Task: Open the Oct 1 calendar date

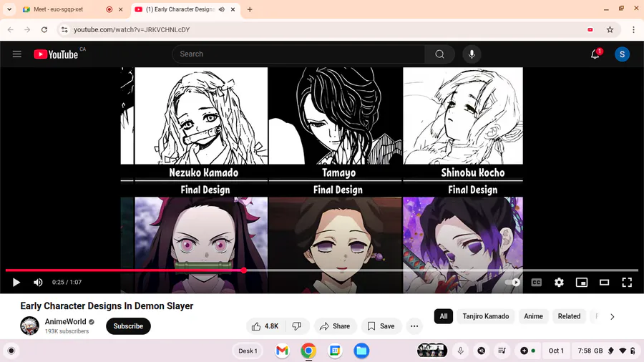Action: tap(556, 351)
